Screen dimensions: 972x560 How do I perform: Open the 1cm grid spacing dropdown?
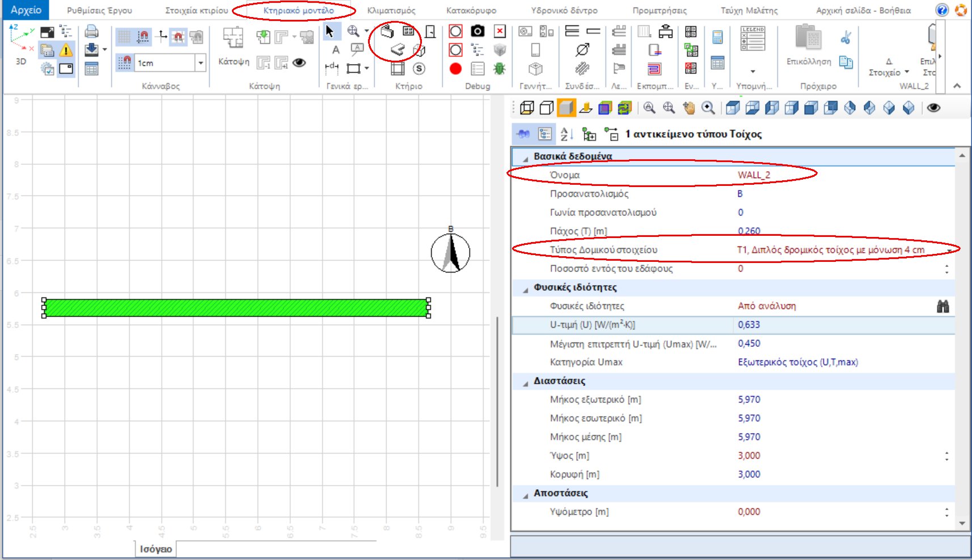[x=201, y=62]
